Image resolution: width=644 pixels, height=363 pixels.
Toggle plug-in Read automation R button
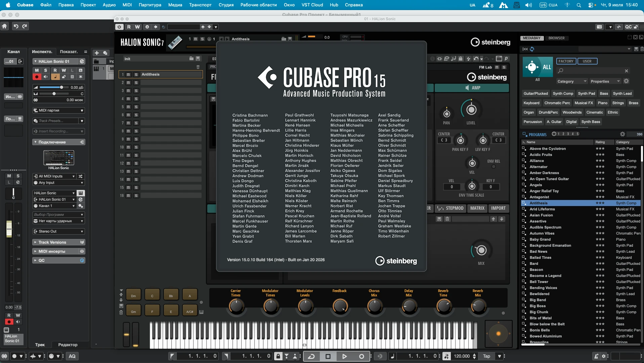point(129,27)
